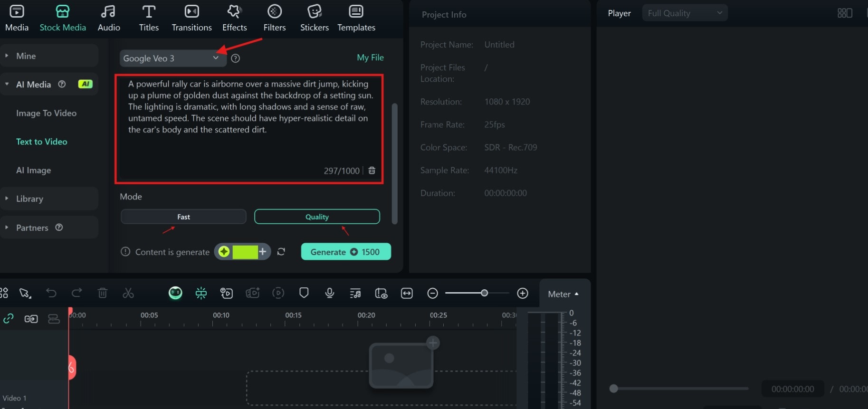Image resolution: width=868 pixels, height=409 pixels.
Task: Click timeline ruler at 00:10
Action: click(x=221, y=315)
